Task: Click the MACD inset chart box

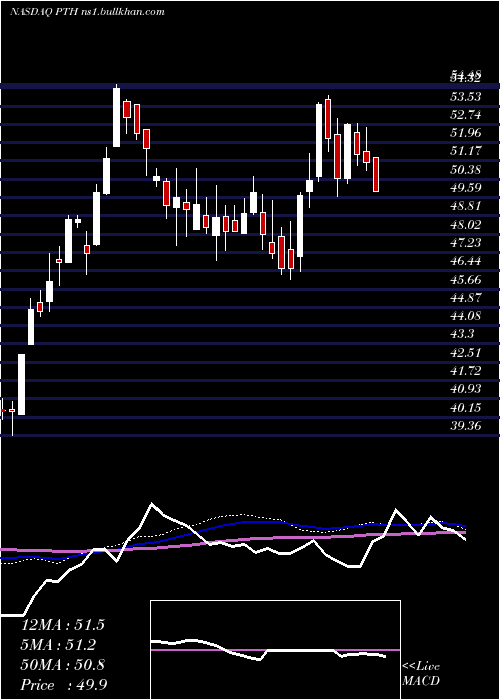Action: click(x=275, y=650)
